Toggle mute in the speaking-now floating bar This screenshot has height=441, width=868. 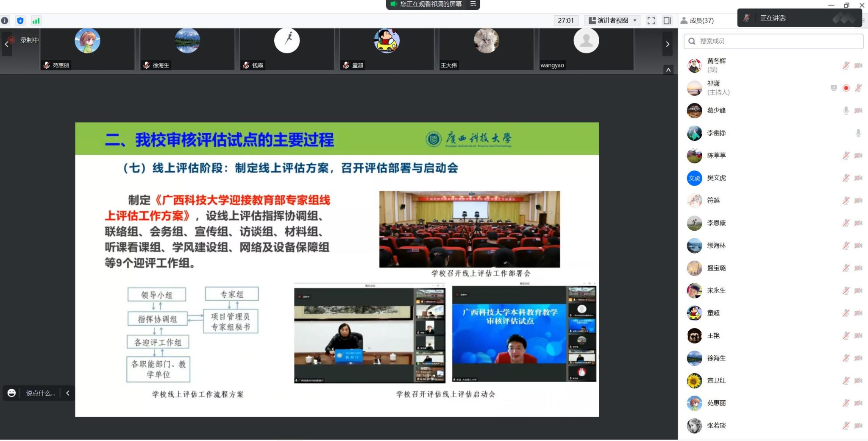coord(747,18)
